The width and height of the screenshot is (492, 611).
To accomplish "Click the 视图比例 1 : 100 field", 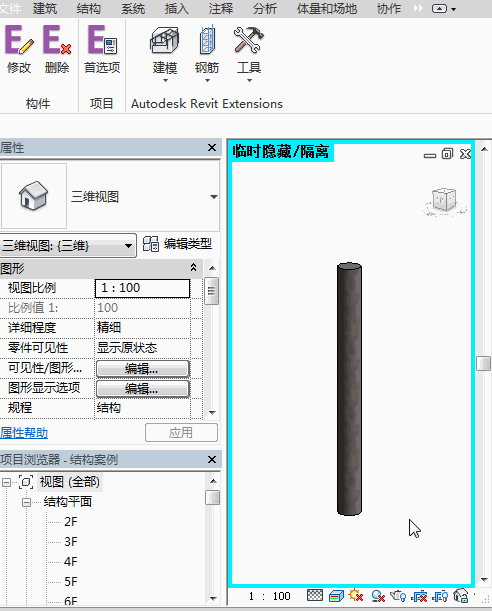I will pyautogui.click(x=143, y=288).
